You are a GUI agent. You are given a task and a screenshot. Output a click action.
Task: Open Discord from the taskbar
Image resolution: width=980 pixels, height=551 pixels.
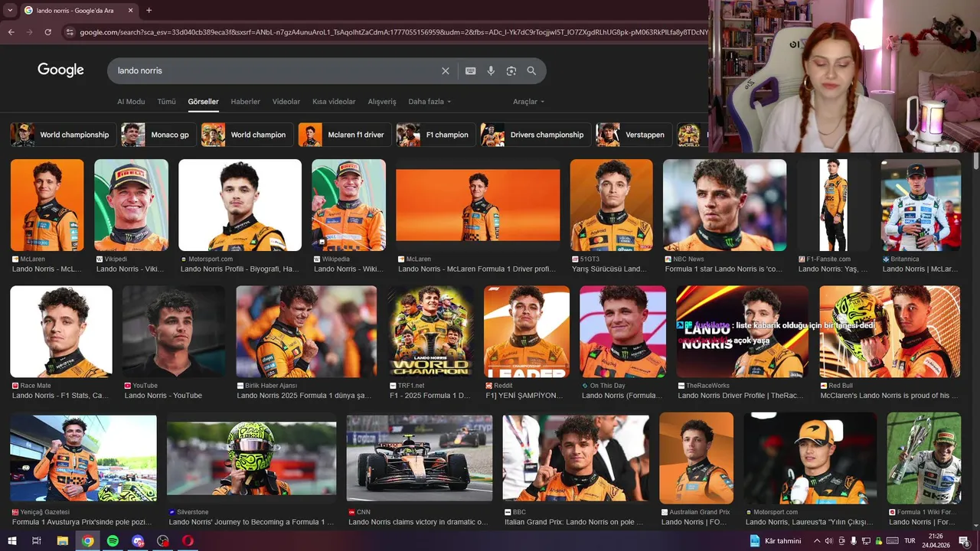tap(138, 541)
